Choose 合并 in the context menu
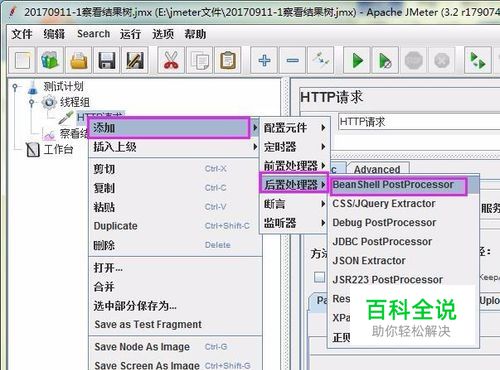Viewport: 500px width, 370px height. click(x=175, y=287)
